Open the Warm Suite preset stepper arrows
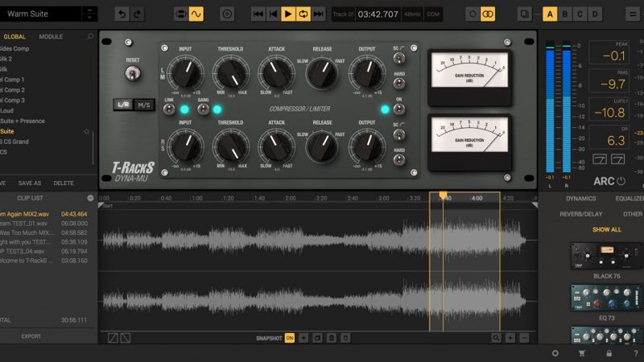Image resolution: width=644 pixels, height=362 pixels. (89, 14)
